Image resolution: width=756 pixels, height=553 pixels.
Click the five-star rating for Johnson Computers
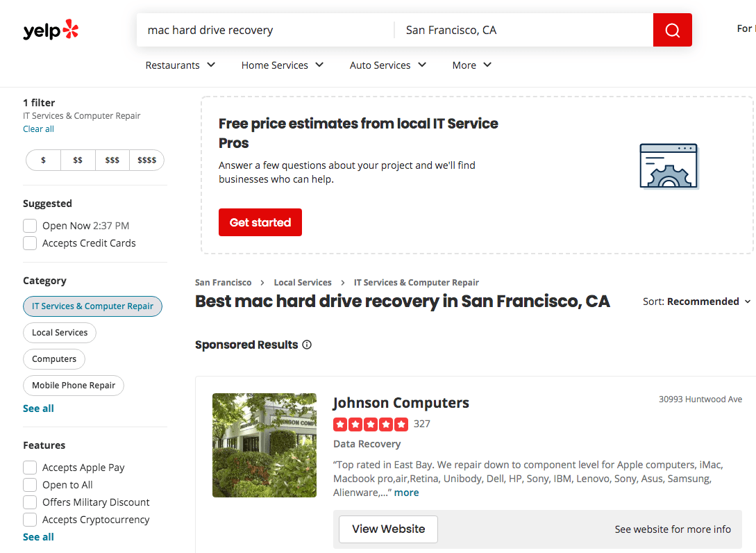(x=371, y=424)
